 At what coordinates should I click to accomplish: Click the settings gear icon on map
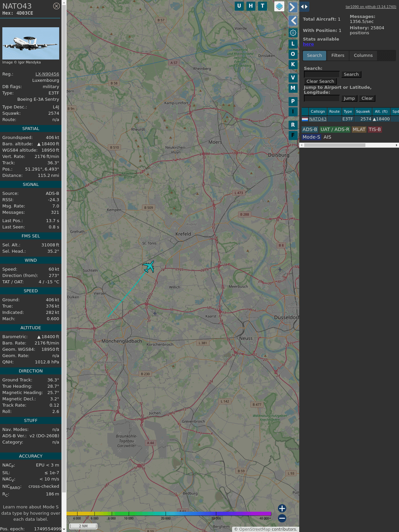[293, 33]
